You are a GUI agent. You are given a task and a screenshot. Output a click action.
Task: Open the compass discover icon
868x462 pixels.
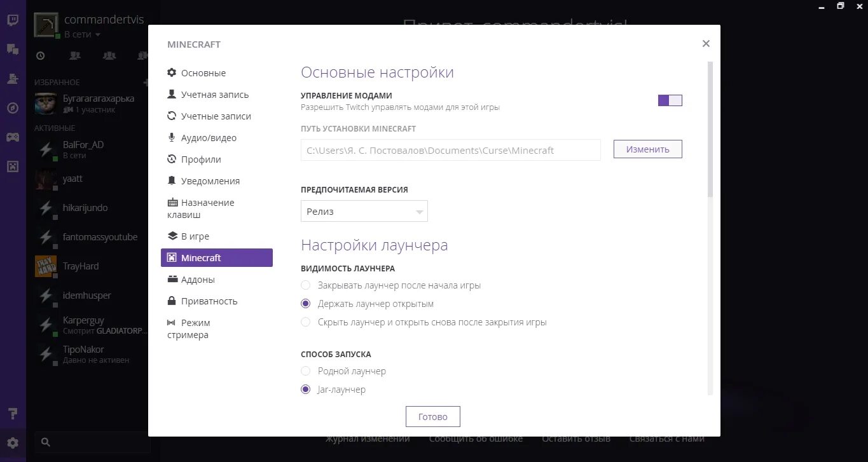(x=13, y=108)
